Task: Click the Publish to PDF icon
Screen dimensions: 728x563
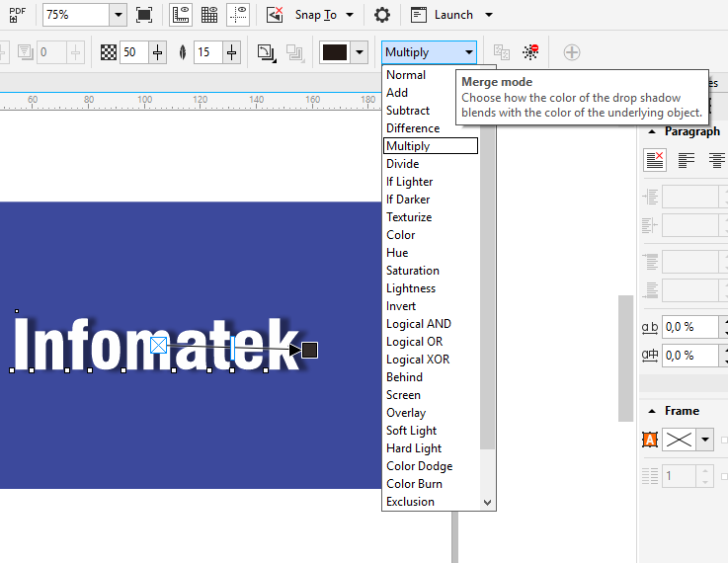Action: point(20,15)
